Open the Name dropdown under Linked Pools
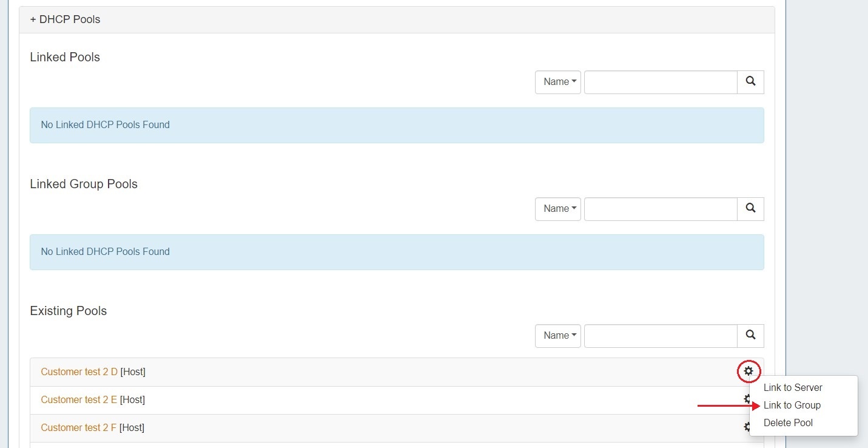 pos(558,82)
